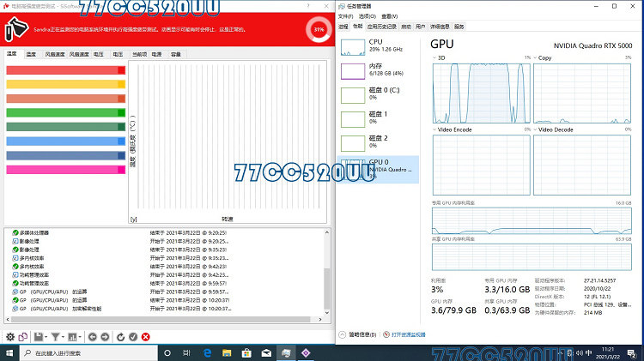Select CPU in Task Manager sidebar

tap(378, 47)
